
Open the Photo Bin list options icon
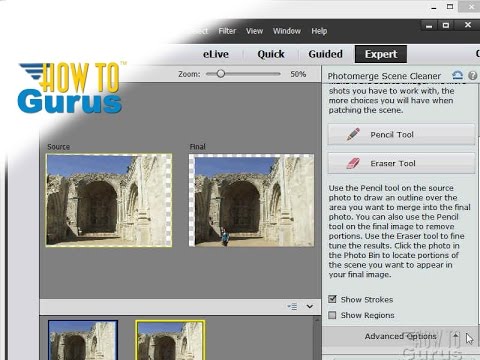[292, 306]
